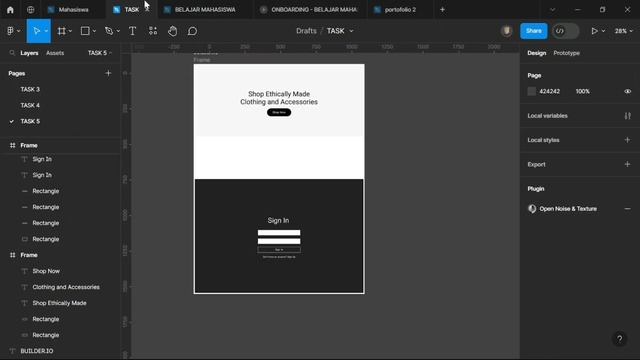This screenshot has height=360, width=640.
Task: Select Shop Ethically Made layer
Action: click(x=60, y=303)
